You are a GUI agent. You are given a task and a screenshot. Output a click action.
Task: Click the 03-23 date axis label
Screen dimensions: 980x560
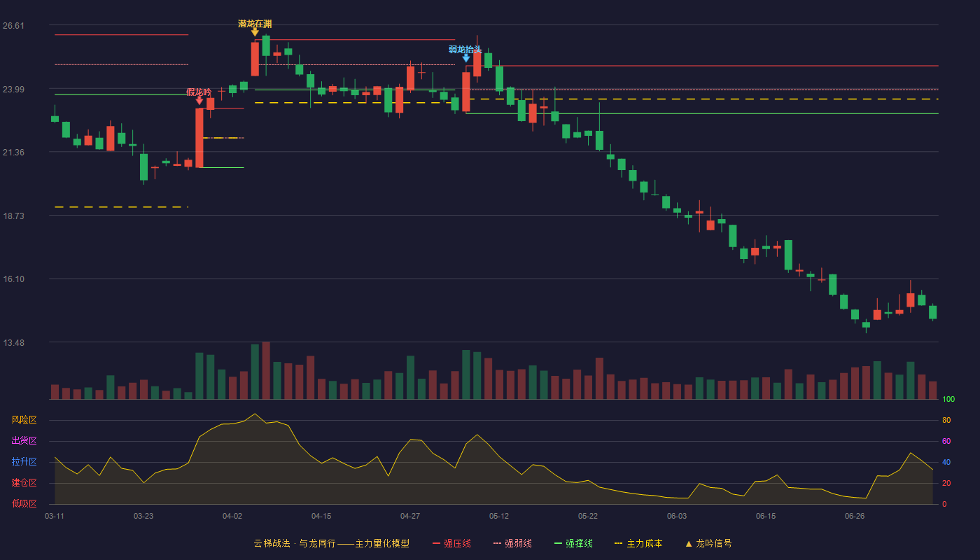point(143,516)
